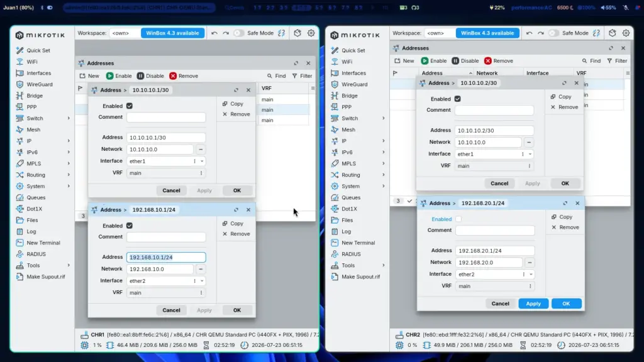The height and width of the screenshot is (362, 644).
Task: Toggle Safe Mode switch in CHR1 window
Action: click(238, 33)
